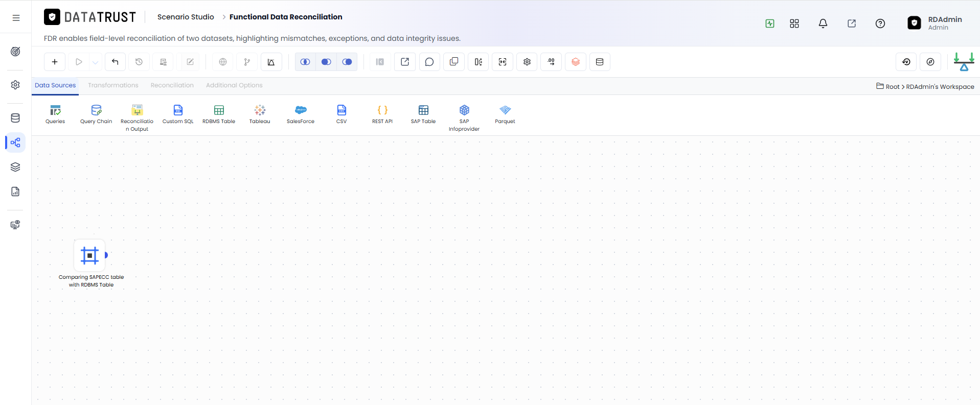
Task: Open the toolbar settings gear
Action: 527,62
